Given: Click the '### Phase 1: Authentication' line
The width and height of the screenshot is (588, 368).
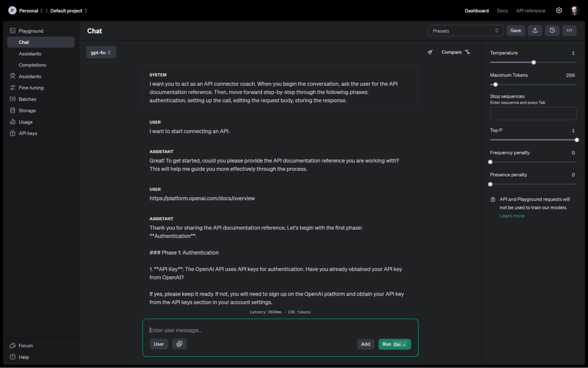Looking at the screenshot, I should click(x=184, y=253).
